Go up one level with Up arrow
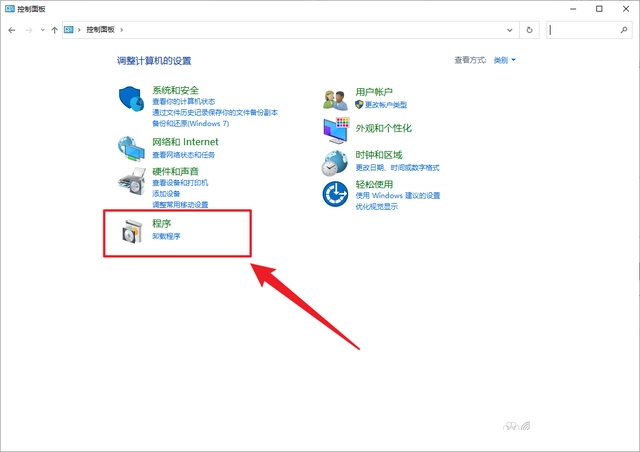Viewport: 640px width, 452px height. point(54,30)
